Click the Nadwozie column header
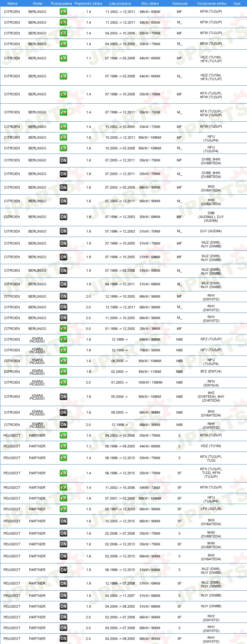Screen dimensions: 247x644 [180, 3]
